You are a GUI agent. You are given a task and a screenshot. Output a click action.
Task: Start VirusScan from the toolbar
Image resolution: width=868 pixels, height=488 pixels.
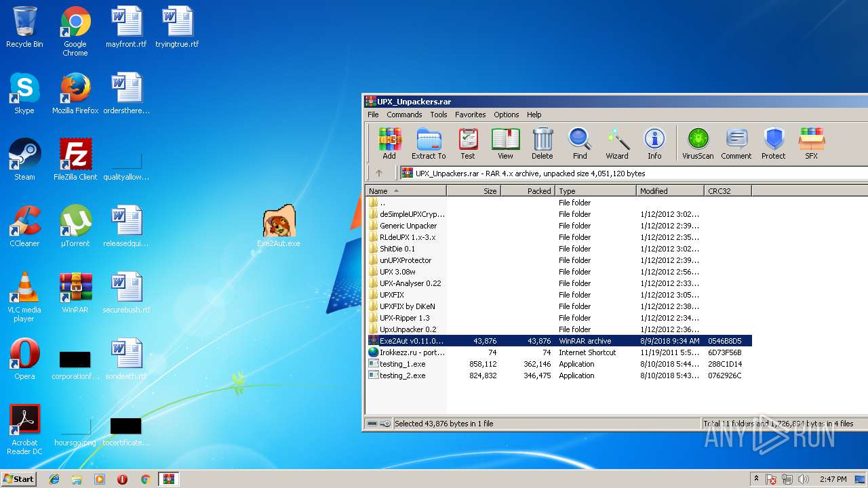coord(698,144)
